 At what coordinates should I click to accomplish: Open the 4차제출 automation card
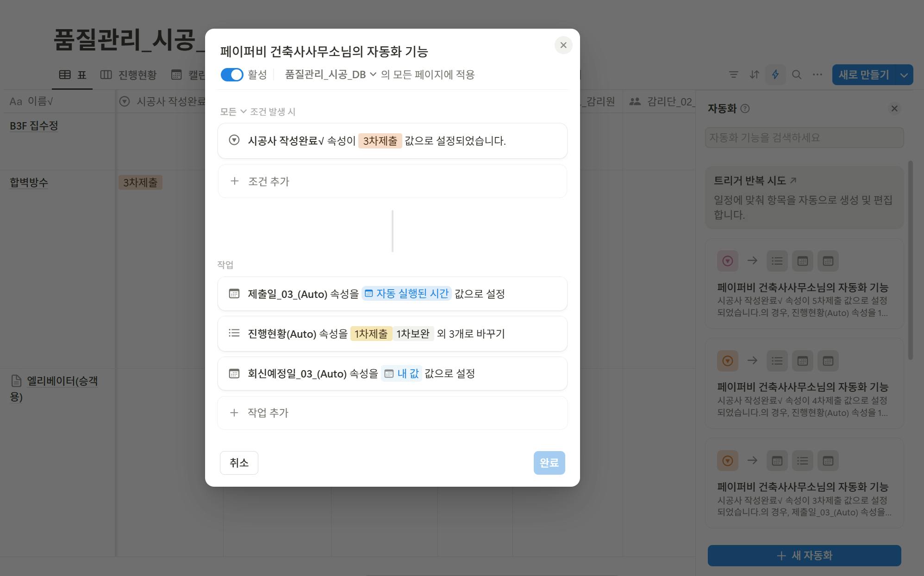804,384
